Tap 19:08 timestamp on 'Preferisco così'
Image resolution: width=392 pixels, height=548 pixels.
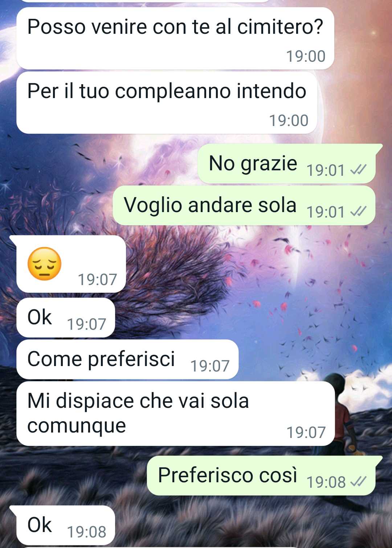click(x=326, y=482)
